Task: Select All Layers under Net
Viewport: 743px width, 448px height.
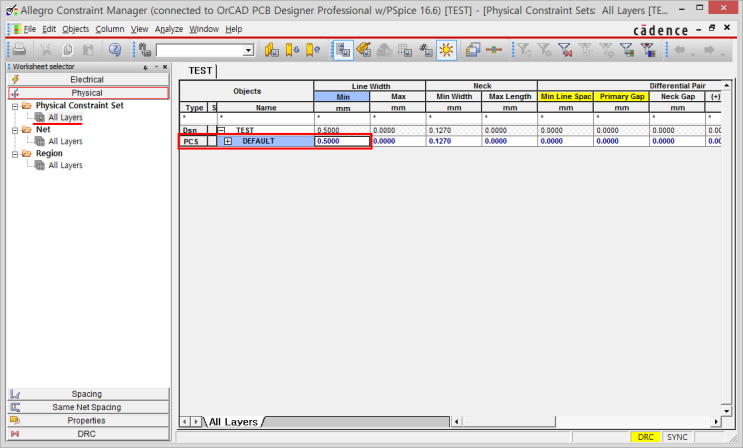Action: point(65,141)
